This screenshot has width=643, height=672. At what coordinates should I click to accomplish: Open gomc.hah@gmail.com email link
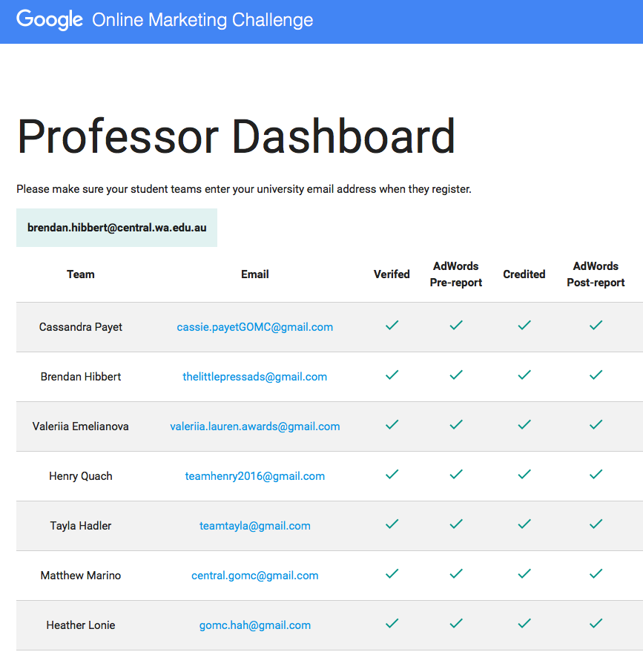click(x=255, y=625)
